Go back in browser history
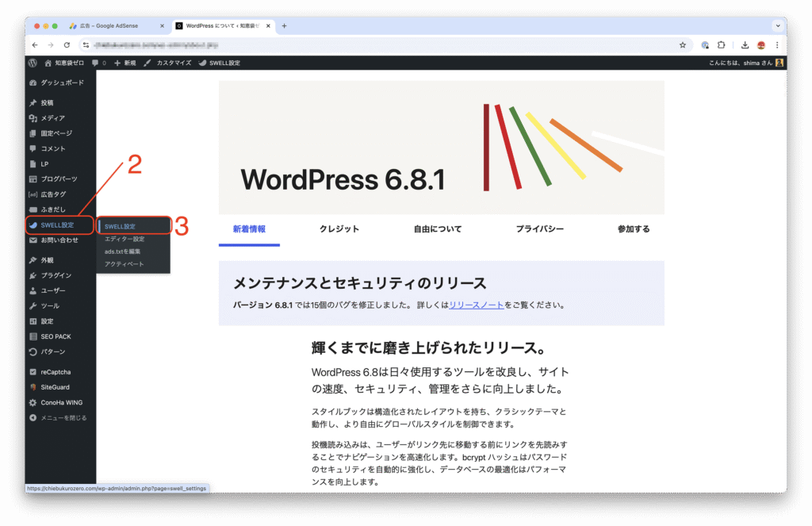 35,45
